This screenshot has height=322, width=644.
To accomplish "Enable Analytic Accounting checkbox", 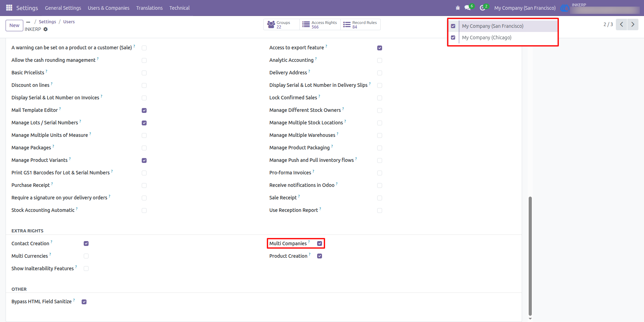I will pos(380,60).
